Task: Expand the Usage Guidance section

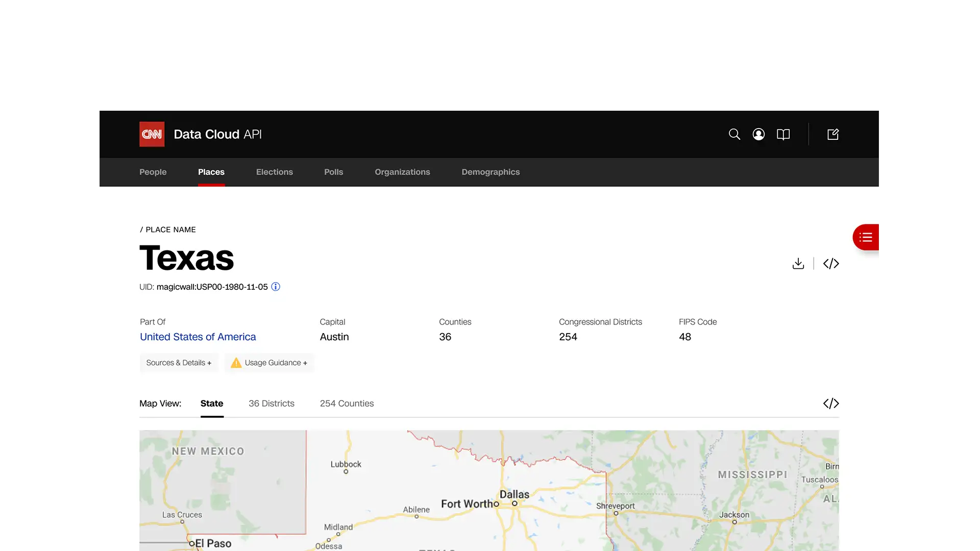Action: [x=269, y=363]
